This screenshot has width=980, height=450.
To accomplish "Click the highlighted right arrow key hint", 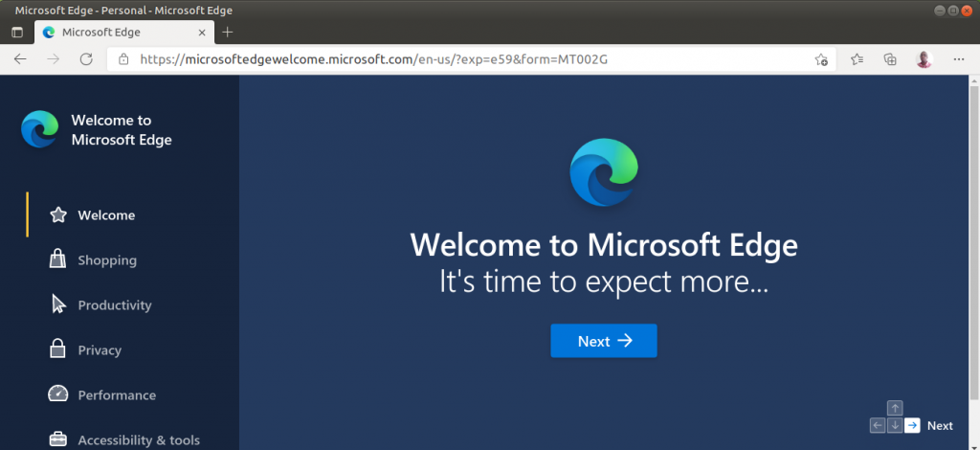I will coord(912,426).
